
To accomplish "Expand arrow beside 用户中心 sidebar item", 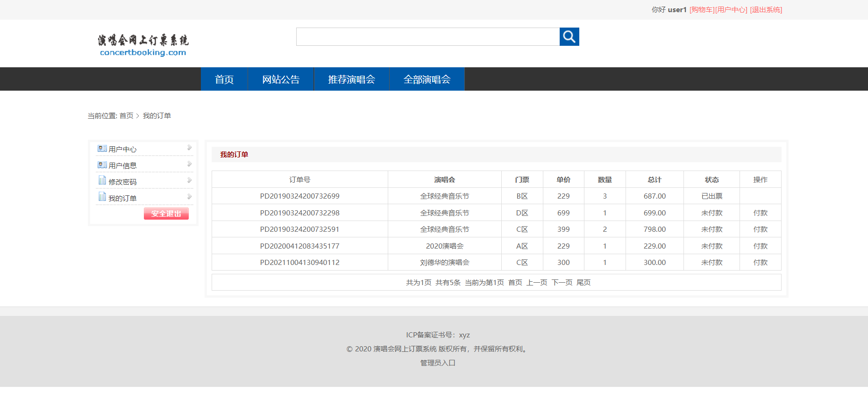I will point(189,148).
